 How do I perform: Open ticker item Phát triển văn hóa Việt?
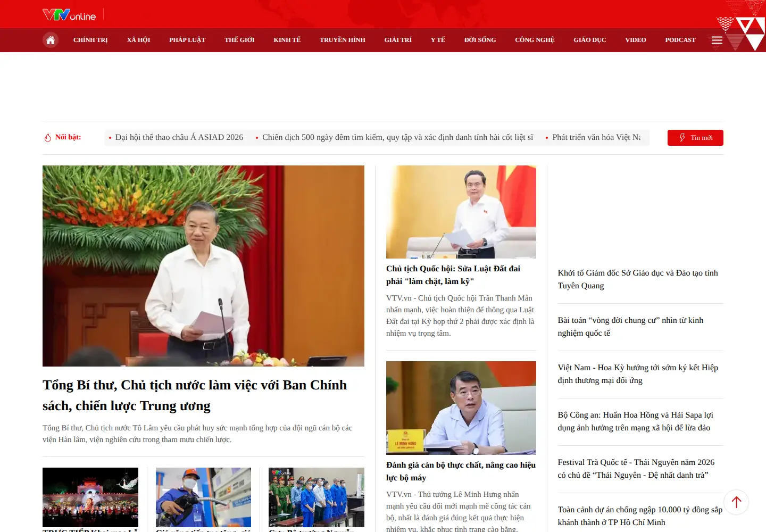click(x=596, y=137)
